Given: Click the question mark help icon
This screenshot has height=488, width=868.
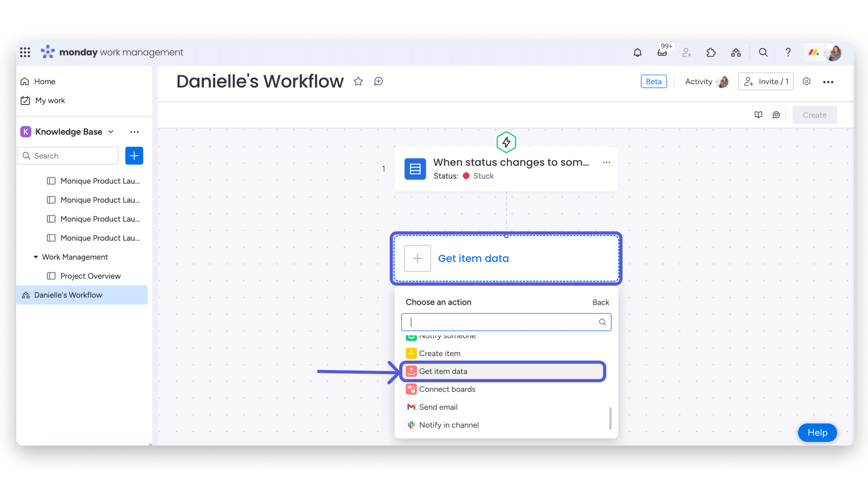Looking at the screenshot, I should pyautogui.click(x=788, y=52).
